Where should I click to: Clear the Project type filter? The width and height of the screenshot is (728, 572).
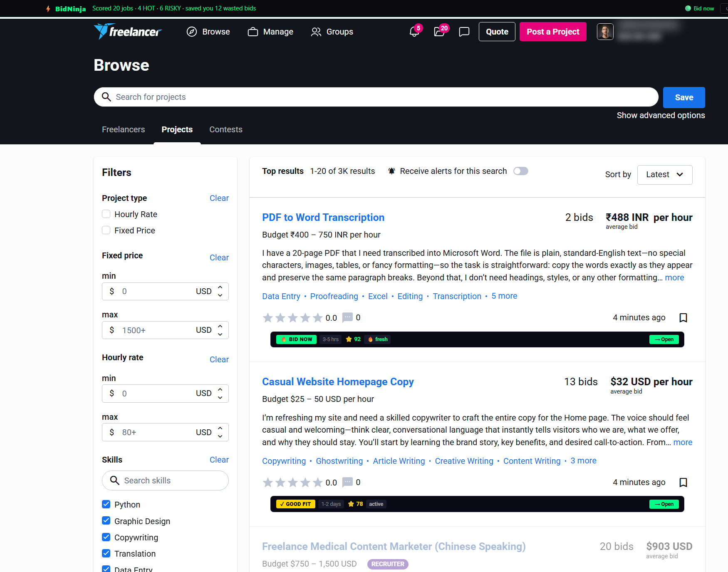(219, 198)
